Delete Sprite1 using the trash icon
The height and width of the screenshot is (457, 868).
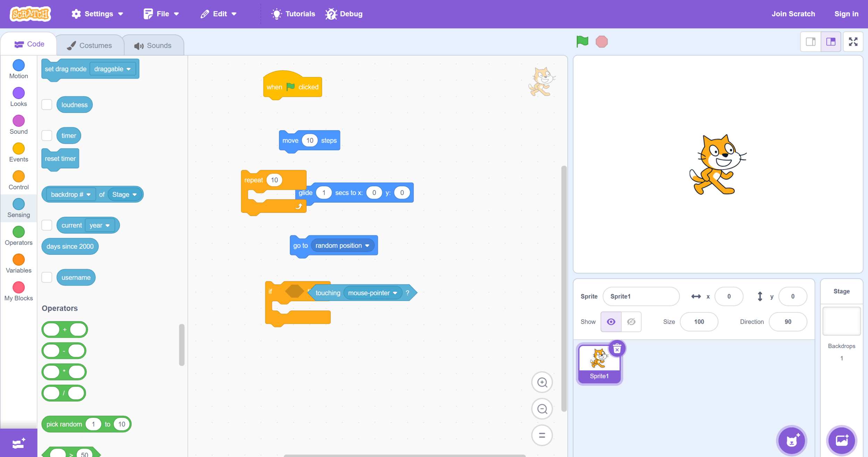(617, 349)
